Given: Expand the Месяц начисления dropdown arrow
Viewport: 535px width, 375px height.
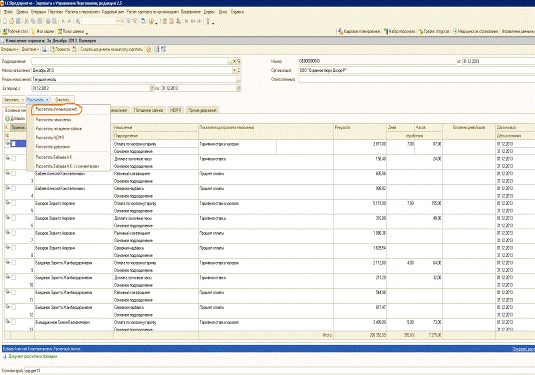Looking at the screenshot, I should [x=234, y=70].
